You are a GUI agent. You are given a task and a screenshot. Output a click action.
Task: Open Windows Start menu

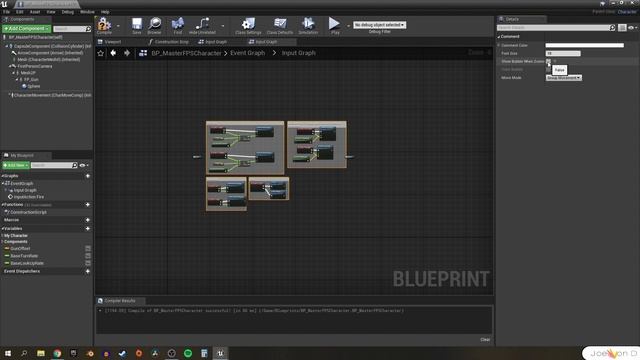[8, 353]
